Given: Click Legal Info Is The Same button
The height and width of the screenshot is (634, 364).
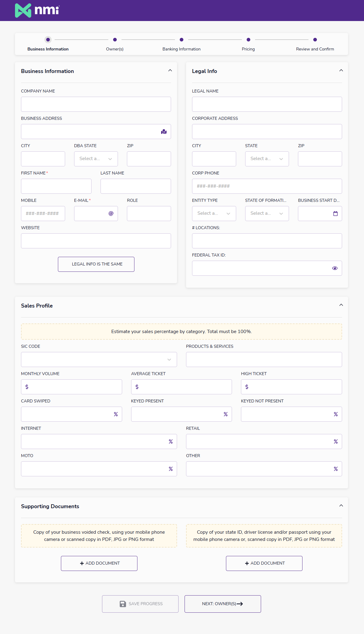Looking at the screenshot, I should [96, 264].
